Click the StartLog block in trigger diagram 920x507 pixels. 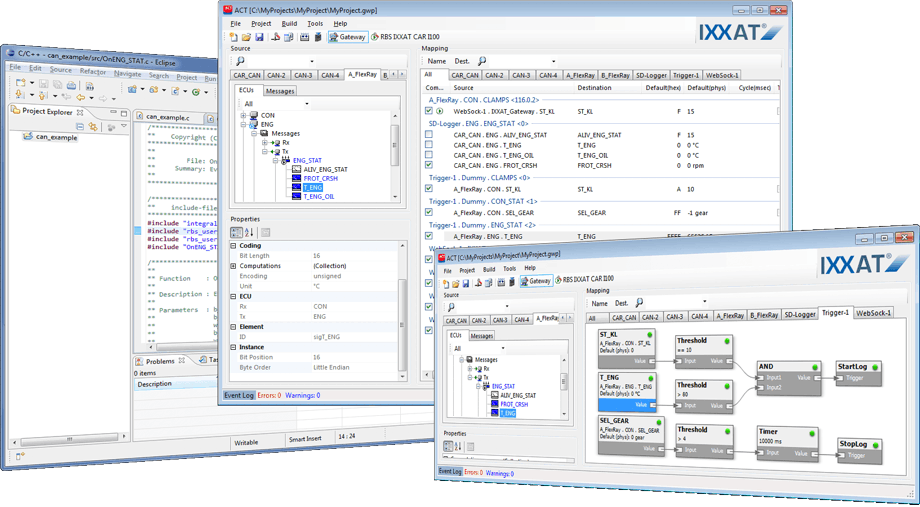point(858,373)
